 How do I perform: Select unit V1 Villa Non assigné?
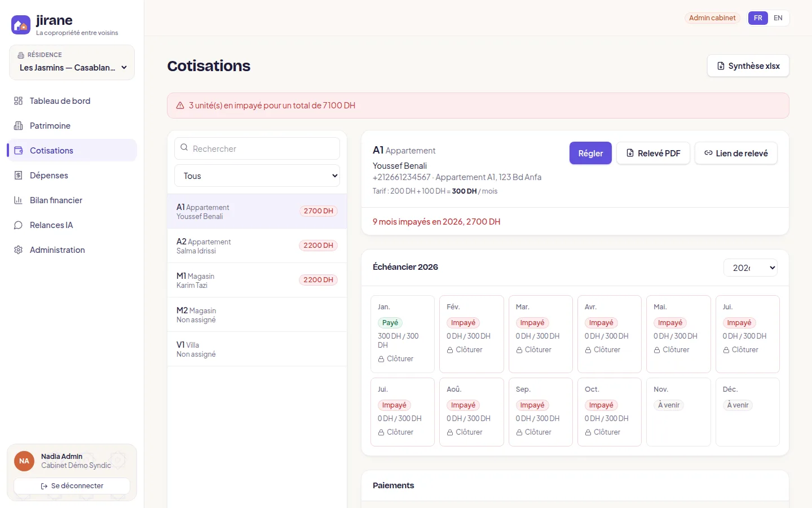pos(257,349)
